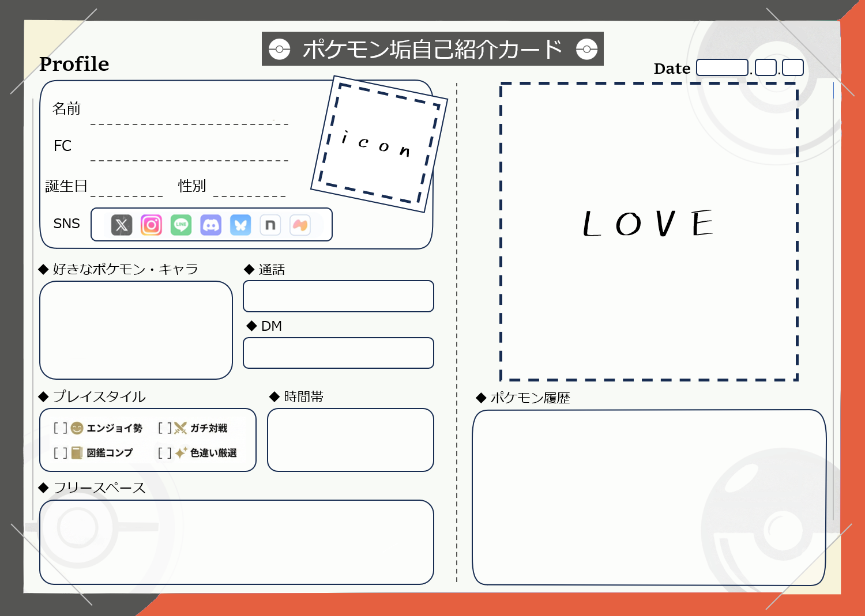
Task: Open the 通話 response box
Action: point(339,296)
